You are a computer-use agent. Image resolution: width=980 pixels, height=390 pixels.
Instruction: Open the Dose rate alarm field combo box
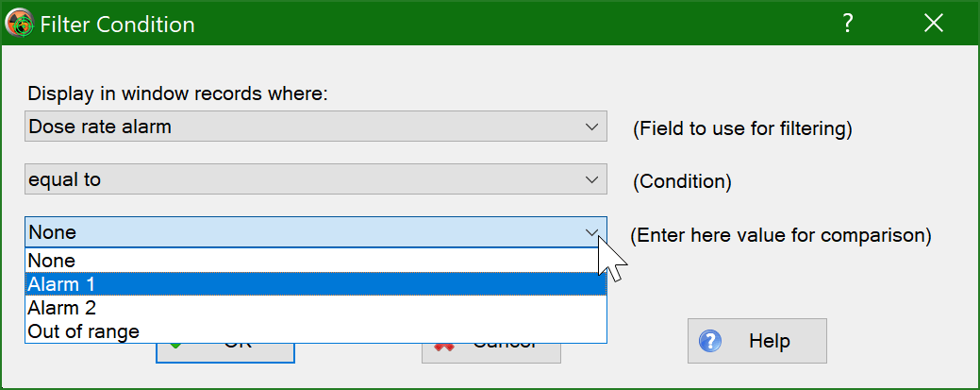pos(316,127)
